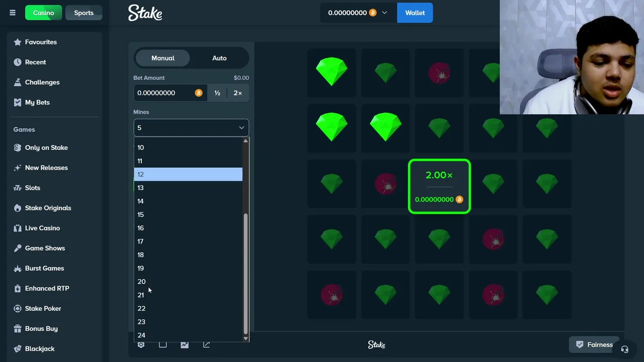Open the Mines count dropdown showing 5
The width and height of the screenshot is (644, 362).
(x=191, y=128)
